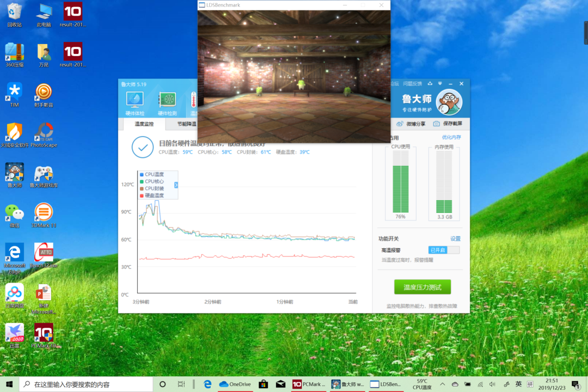The width and height of the screenshot is (588, 392).
Task: Switch to 鲁大师 taskbar window
Action: (x=347, y=384)
